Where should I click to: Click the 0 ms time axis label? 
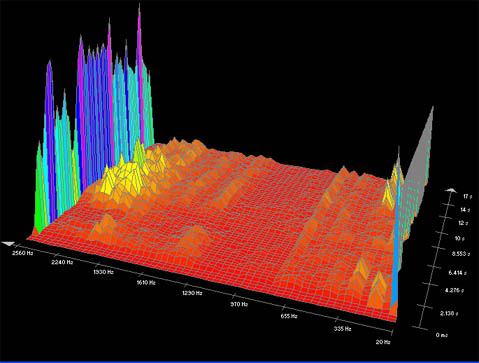click(442, 335)
